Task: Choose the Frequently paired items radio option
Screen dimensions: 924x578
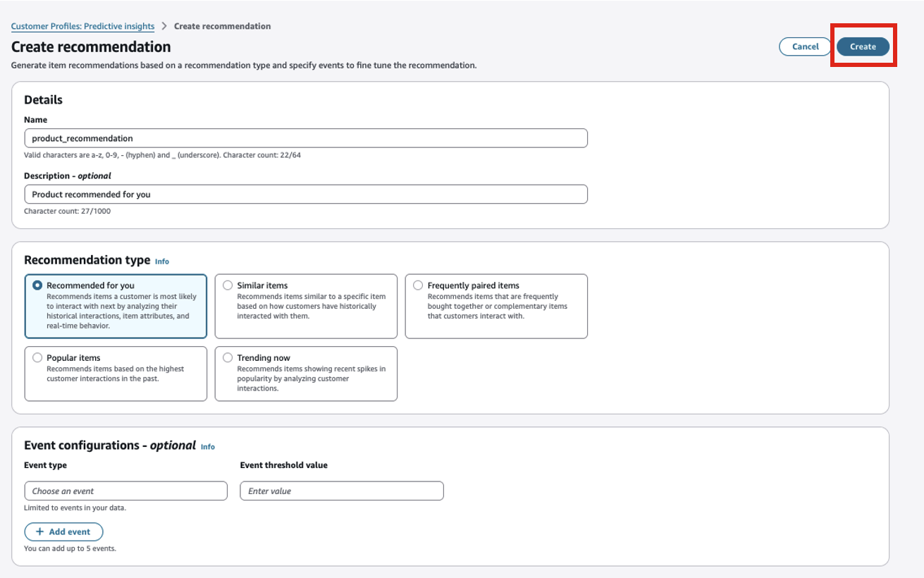Action: (x=418, y=285)
